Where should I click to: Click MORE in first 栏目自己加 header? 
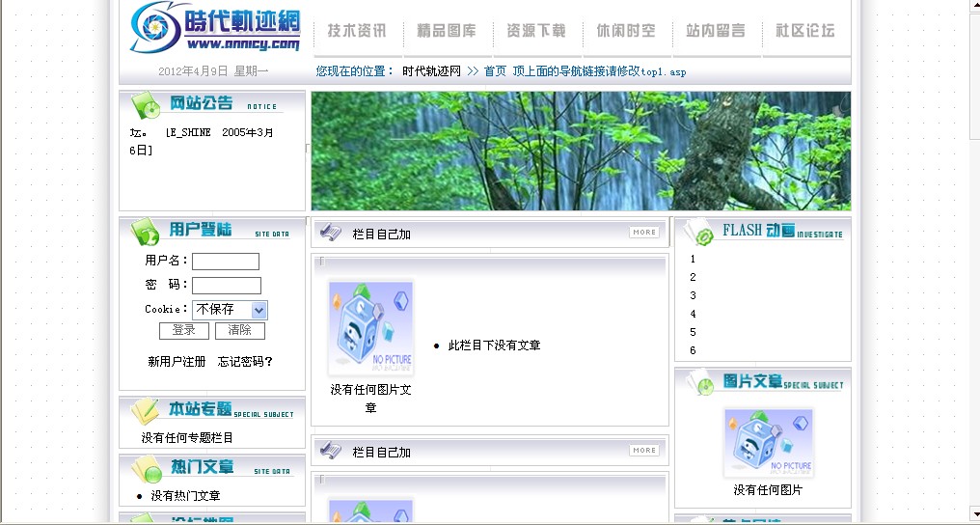[x=643, y=232]
